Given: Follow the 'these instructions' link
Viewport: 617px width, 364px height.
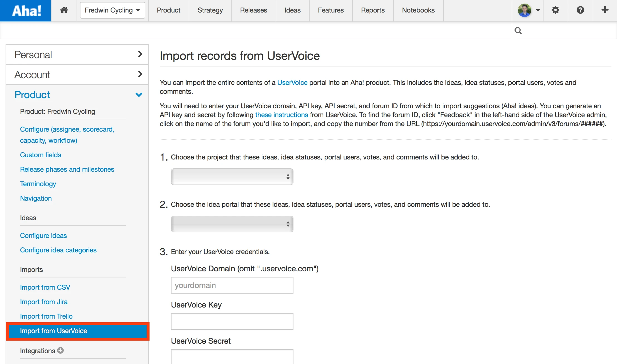Looking at the screenshot, I should click(x=281, y=115).
